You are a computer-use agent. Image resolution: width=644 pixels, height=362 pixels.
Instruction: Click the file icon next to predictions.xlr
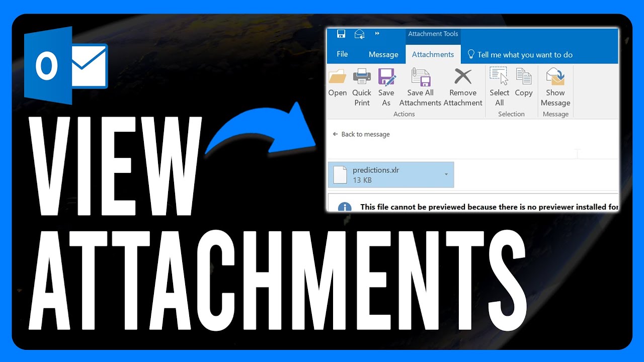pyautogui.click(x=341, y=174)
